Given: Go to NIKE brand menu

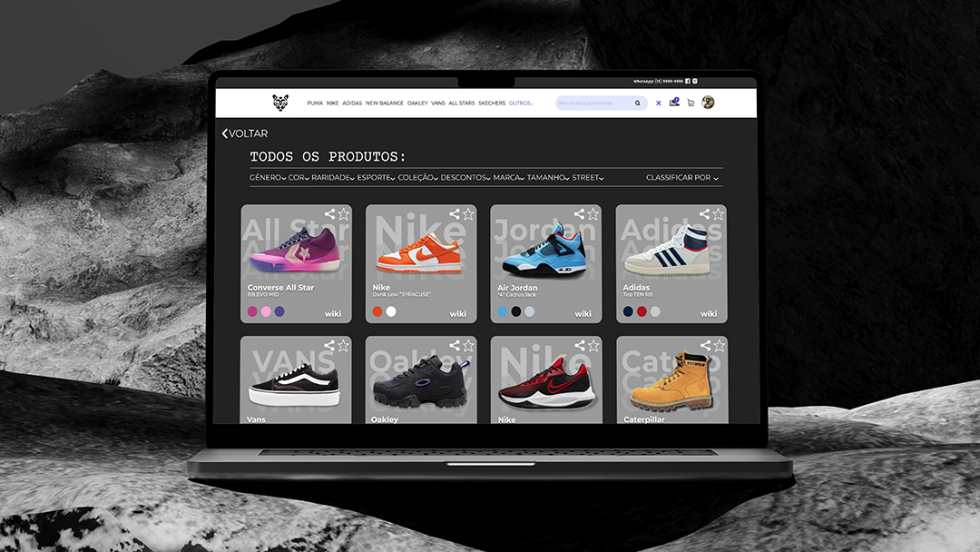Looking at the screenshot, I should [332, 103].
